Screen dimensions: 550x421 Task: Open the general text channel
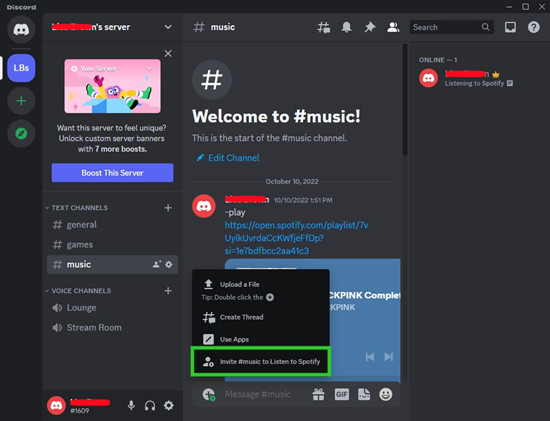click(112, 225)
